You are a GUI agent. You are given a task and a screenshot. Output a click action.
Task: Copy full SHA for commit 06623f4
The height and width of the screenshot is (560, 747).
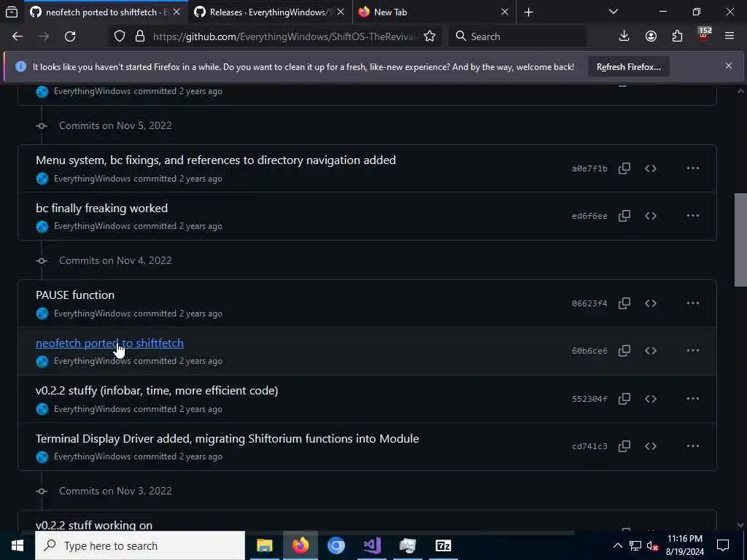(624, 303)
